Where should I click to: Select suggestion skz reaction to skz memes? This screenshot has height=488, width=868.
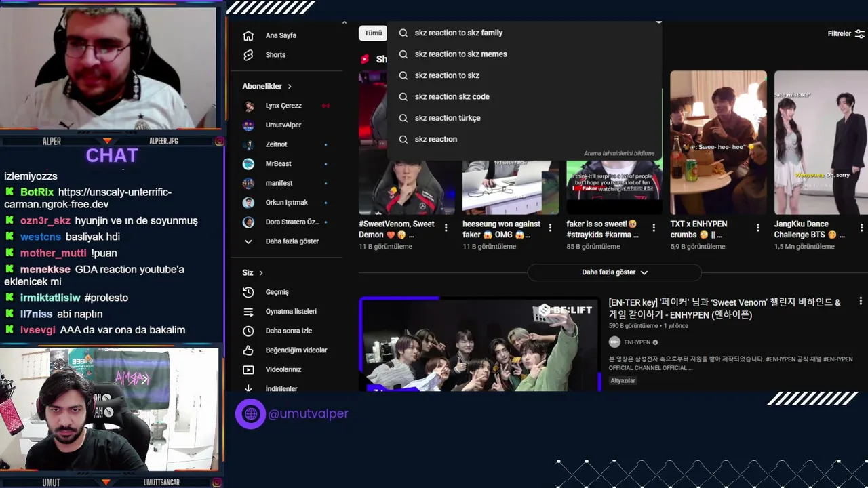pos(524,54)
